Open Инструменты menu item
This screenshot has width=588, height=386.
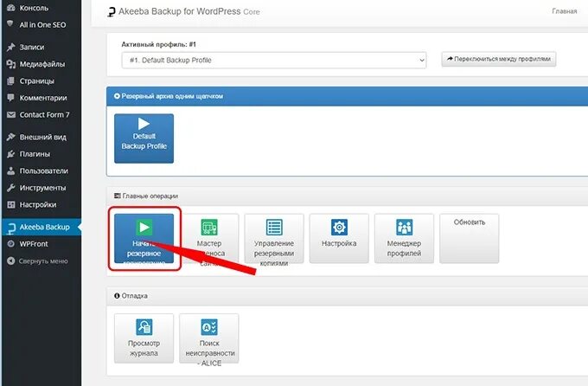click(41, 188)
